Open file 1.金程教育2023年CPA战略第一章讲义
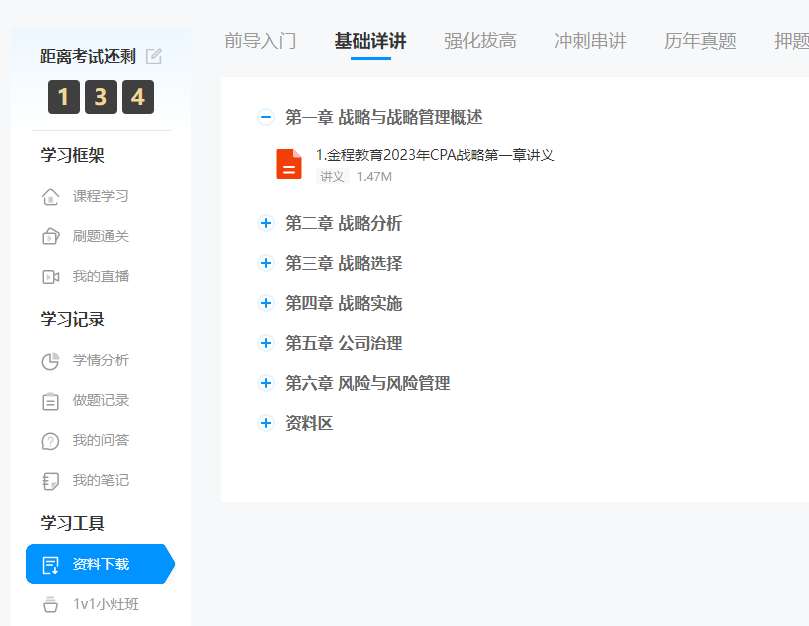The width and height of the screenshot is (809, 626). 435,155
